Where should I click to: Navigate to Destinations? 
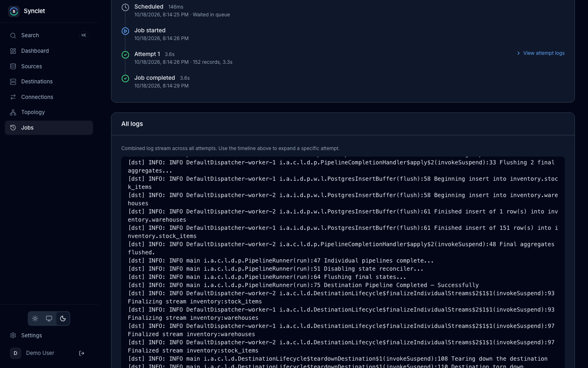point(49,82)
